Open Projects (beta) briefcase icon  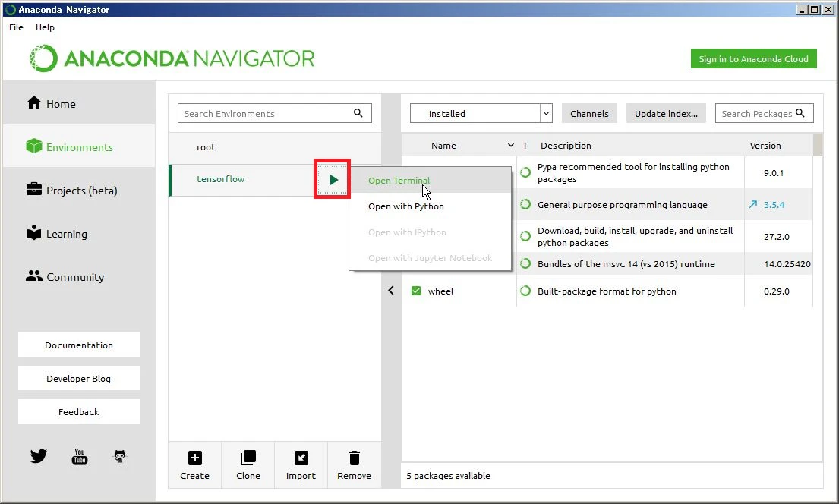point(33,189)
